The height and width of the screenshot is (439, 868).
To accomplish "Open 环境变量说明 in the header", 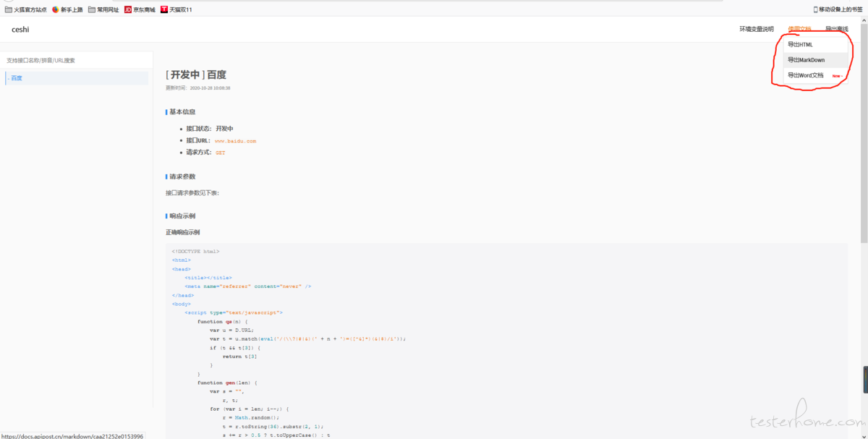I will [x=757, y=30].
